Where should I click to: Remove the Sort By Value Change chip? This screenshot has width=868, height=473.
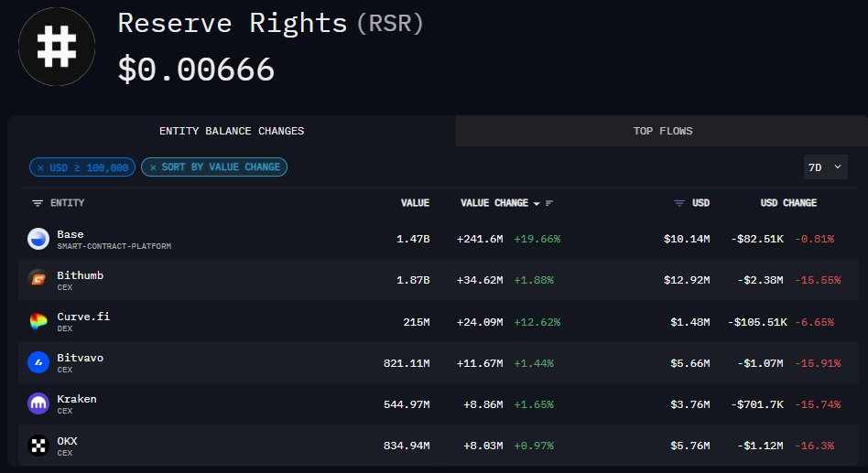pyautogui.click(x=152, y=167)
